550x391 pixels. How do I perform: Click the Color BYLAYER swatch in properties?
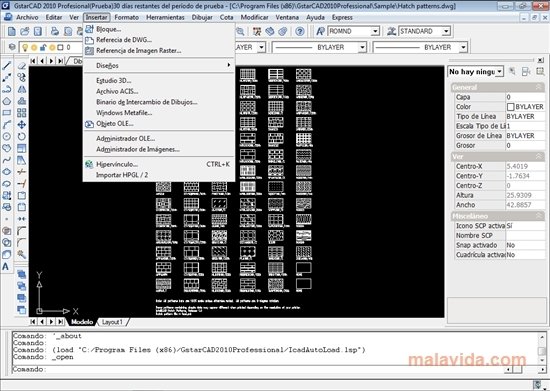point(511,107)
